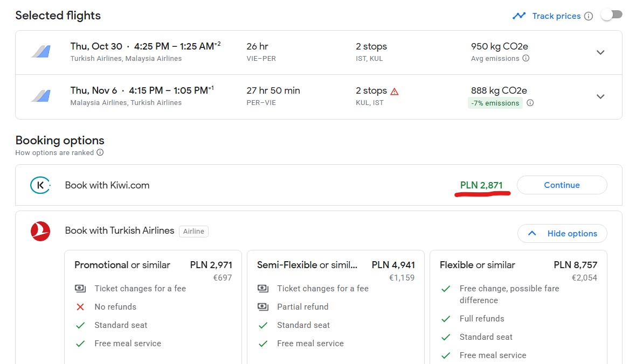Click the Track prices trend line icon
This screenshot has height=364, width=636.
[519, 16]
